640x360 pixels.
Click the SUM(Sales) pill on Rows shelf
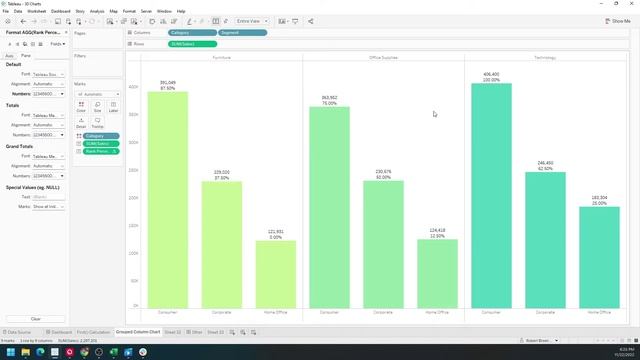tap(192, 44)
